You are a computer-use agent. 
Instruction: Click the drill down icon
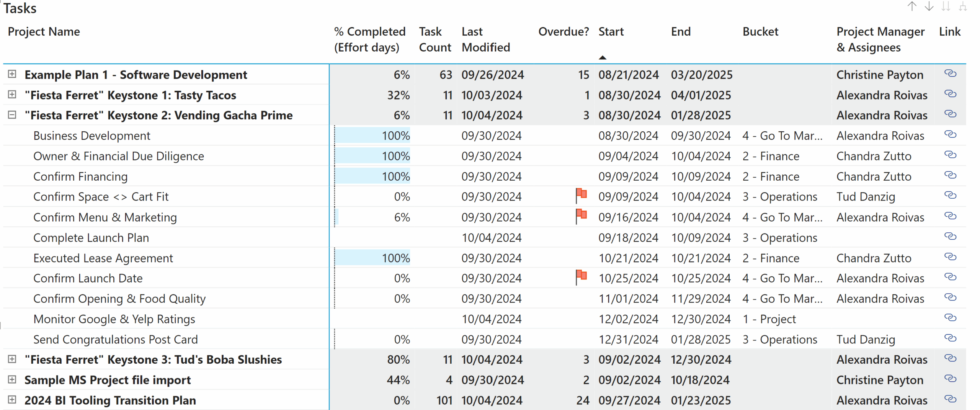point(929,7)
